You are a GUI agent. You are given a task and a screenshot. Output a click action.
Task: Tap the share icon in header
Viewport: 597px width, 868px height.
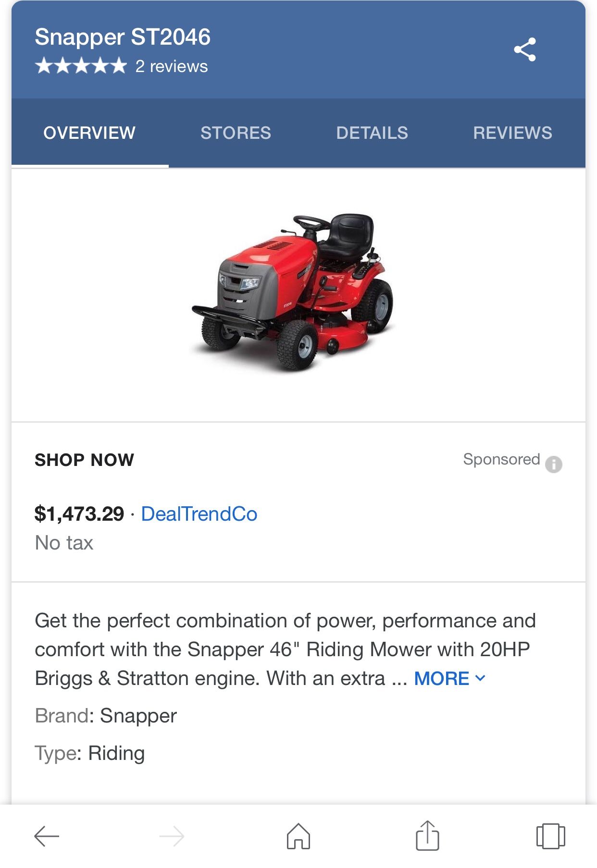click(524, 49)
